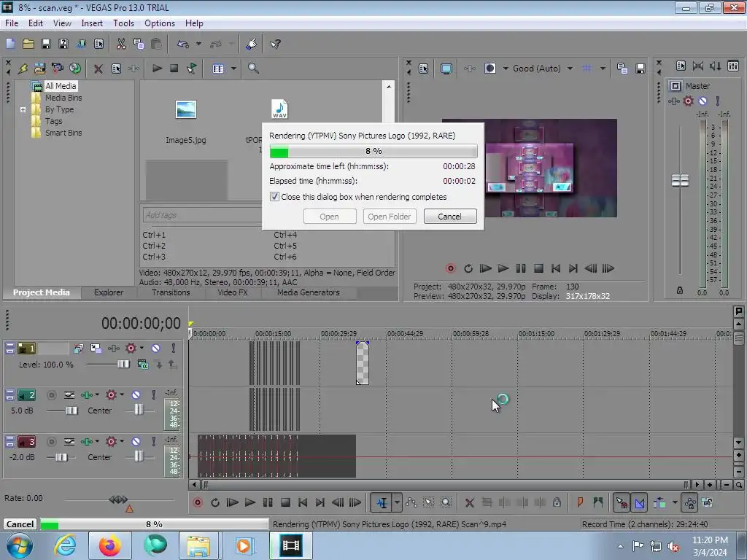Screen dimensions: 747x560
Task: Click the Save Snapshot to file icon
Action: (x=640, y=69)
